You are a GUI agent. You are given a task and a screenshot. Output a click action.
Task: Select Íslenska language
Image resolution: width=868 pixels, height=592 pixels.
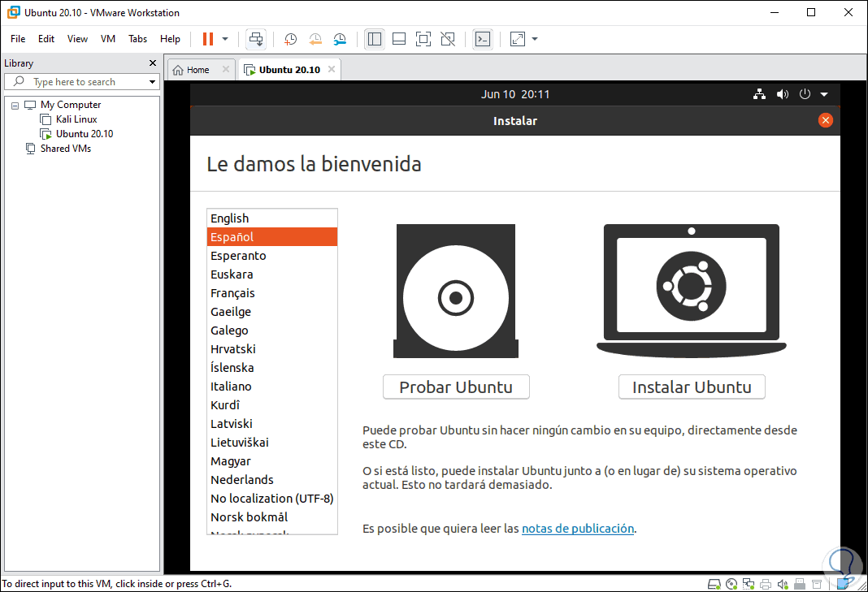(271, 368)
